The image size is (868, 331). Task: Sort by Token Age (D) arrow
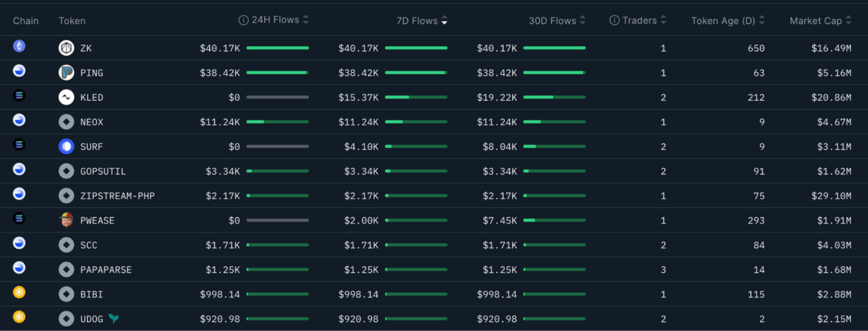point(762,20)
